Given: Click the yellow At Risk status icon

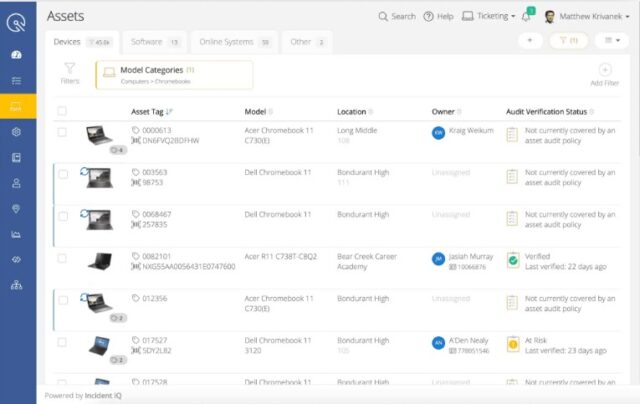Looking at the screenshot, I should click(513, 344).
